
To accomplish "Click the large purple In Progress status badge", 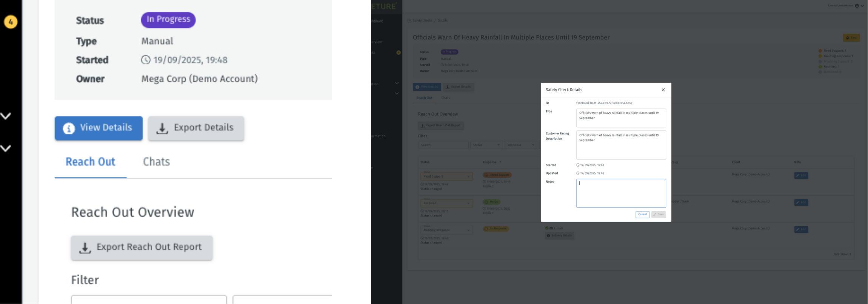I will tap(168, 20).
